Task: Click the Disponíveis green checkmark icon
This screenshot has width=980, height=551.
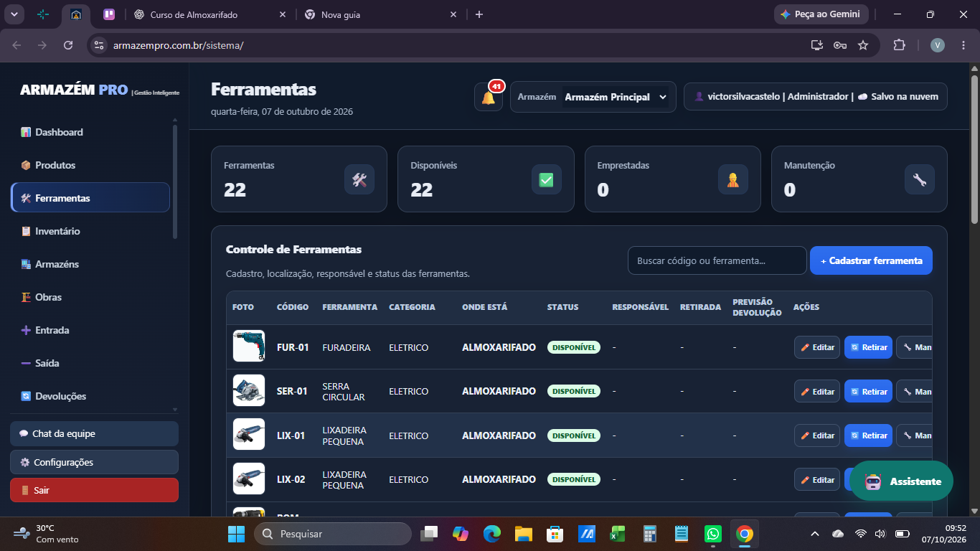Action: [x=546, y=179]
